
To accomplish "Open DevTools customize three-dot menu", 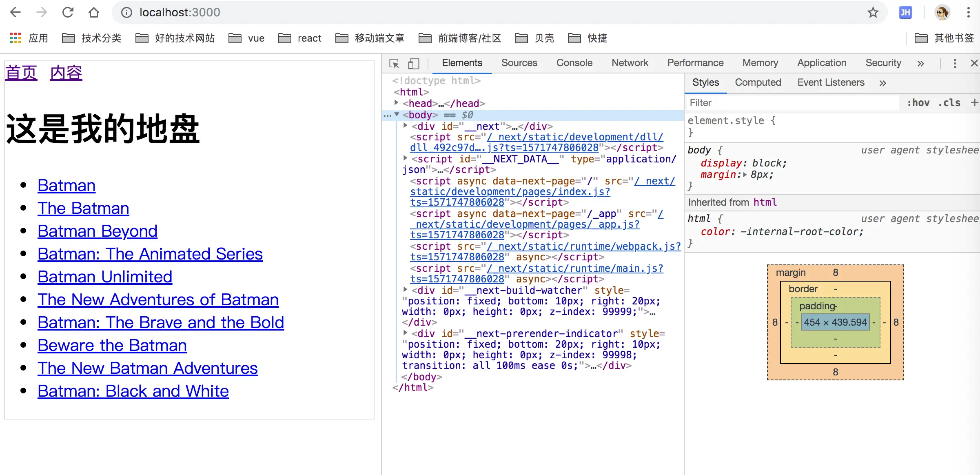I will tap(955, 63).
